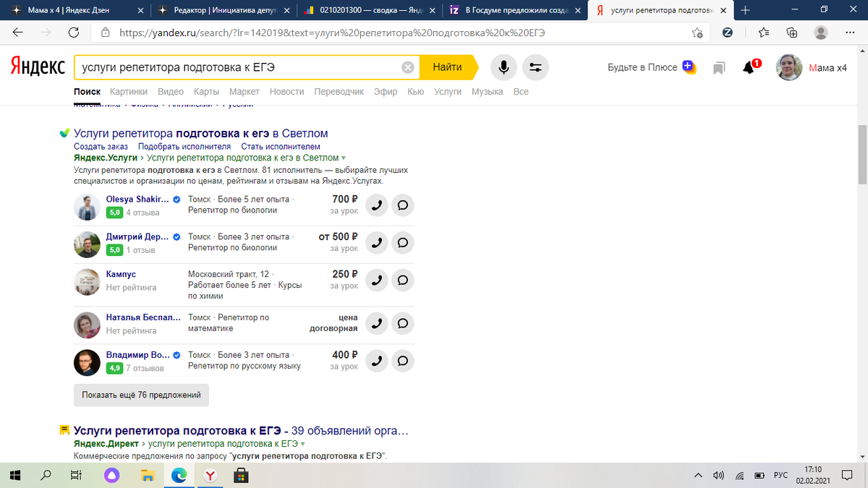Call Кампус via phone icon
The width and height of the screenshot is (868, 488).
tap(376, 280)
